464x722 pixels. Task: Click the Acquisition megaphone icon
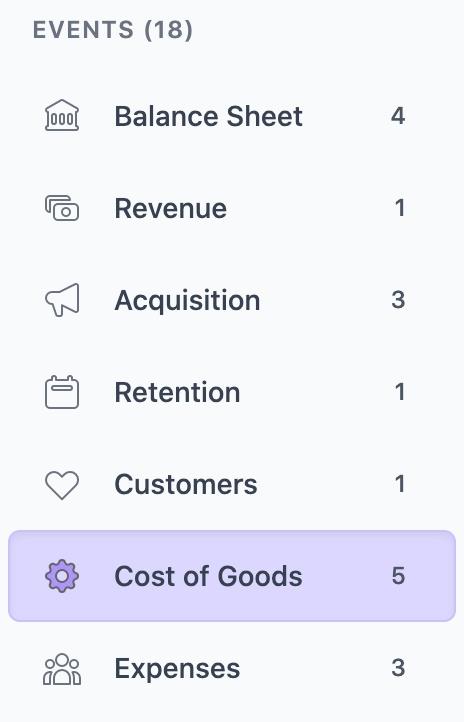tap(62, 300)
